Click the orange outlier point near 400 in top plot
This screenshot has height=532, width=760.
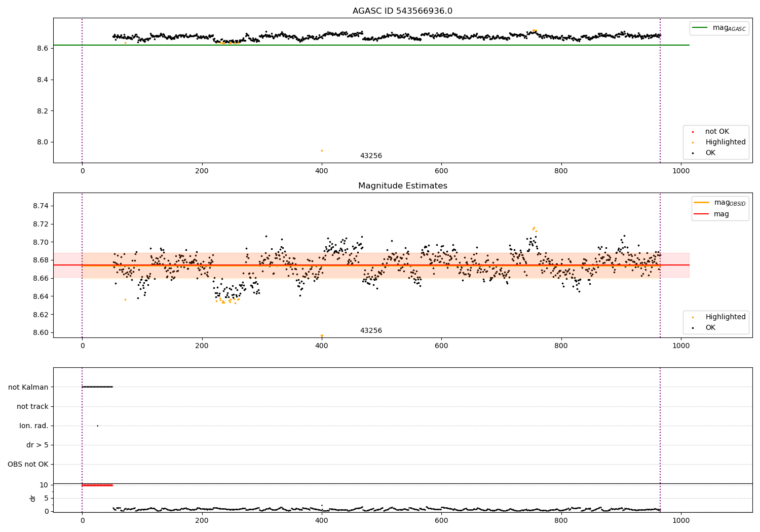pyautogui.click(x=322, y=150)
